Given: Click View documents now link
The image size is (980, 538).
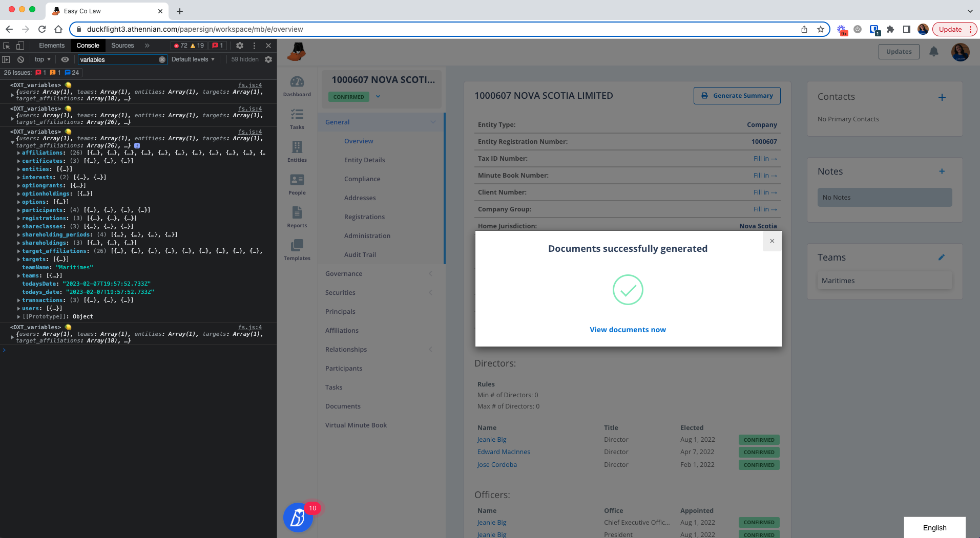Looking at the screenshot, I should (628, 330).
